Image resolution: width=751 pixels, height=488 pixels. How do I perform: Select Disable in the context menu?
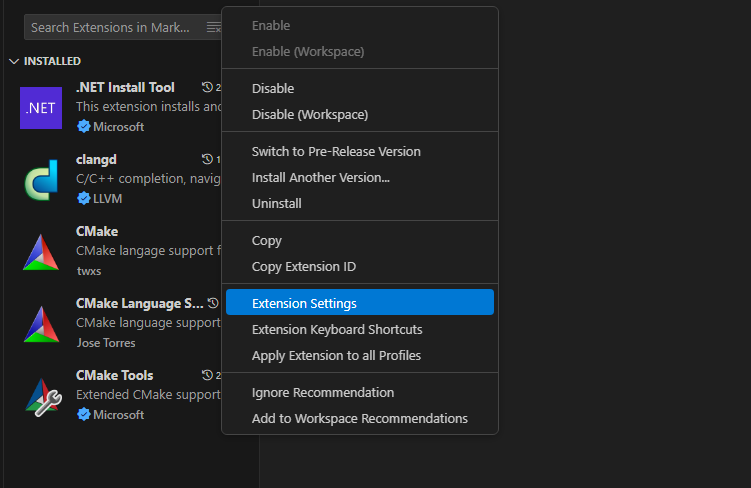coord(360,89)
